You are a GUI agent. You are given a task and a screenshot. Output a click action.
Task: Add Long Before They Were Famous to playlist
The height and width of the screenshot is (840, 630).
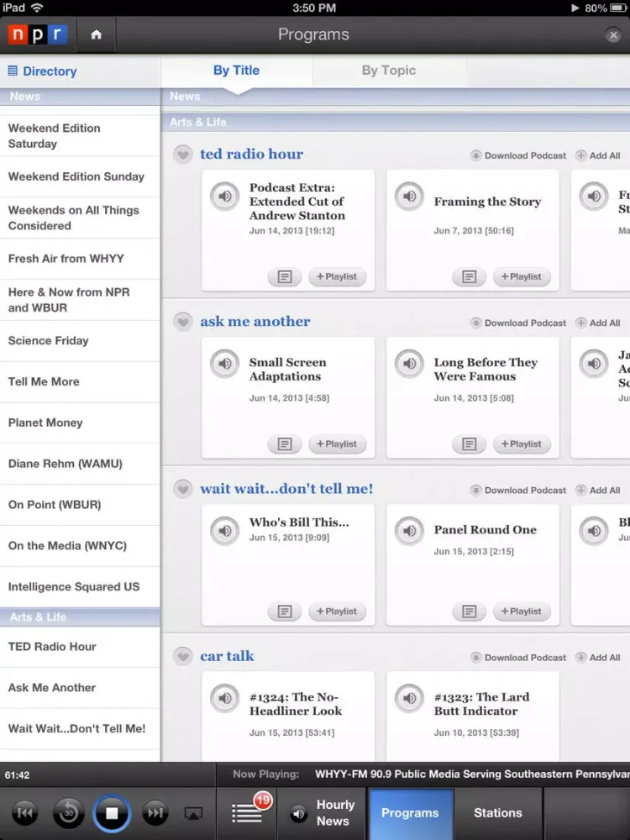point(522,444)
